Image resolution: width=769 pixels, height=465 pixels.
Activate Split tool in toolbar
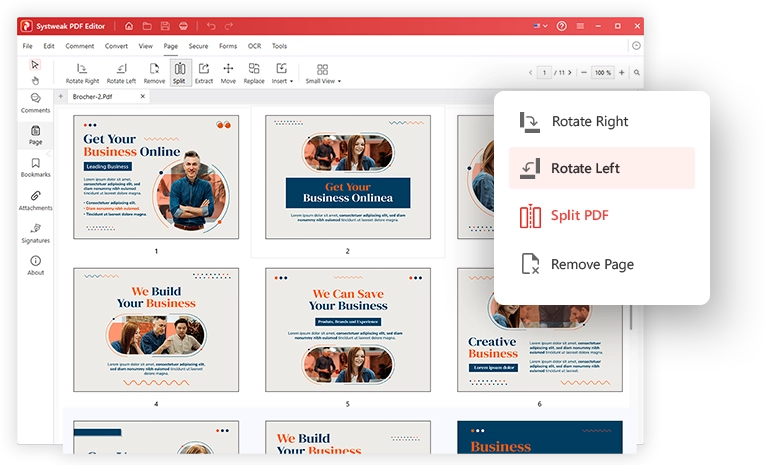[x=180, y=74]
